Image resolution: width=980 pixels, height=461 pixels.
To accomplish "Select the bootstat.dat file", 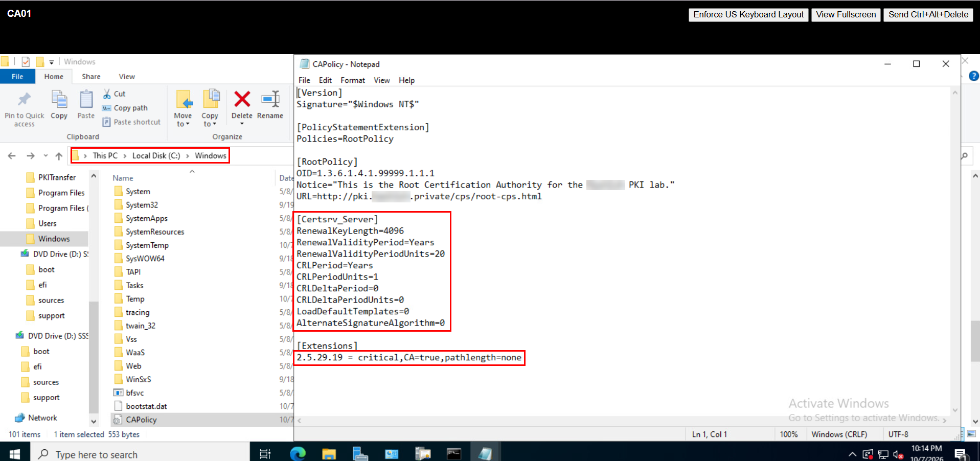I will point(146,406).
